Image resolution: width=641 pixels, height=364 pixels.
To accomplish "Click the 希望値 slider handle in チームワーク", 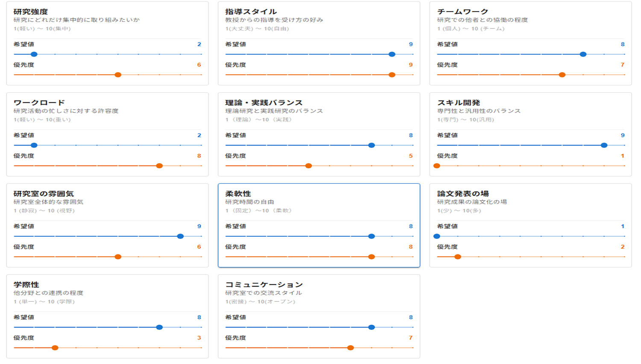I will (583, 54).
